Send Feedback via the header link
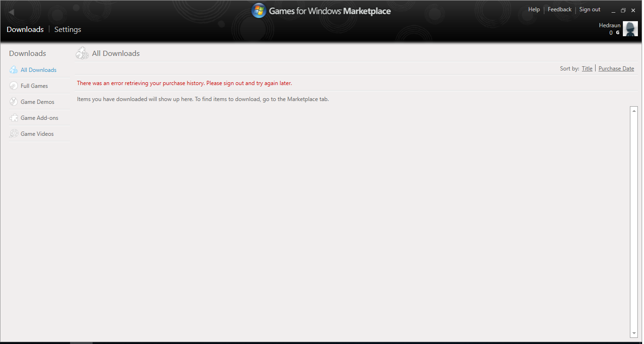The width and height of the screenshot is (644, 344). (x=559, y=9)
